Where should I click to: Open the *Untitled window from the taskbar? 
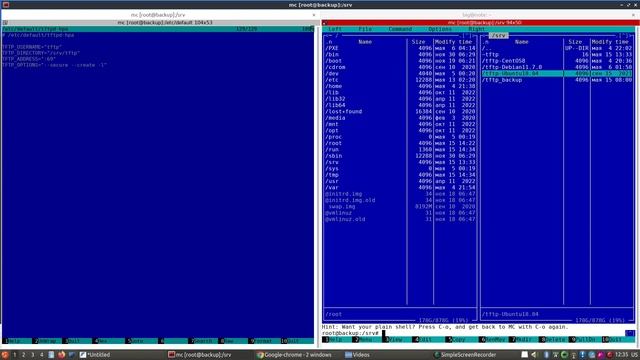[x=95, y=355]
